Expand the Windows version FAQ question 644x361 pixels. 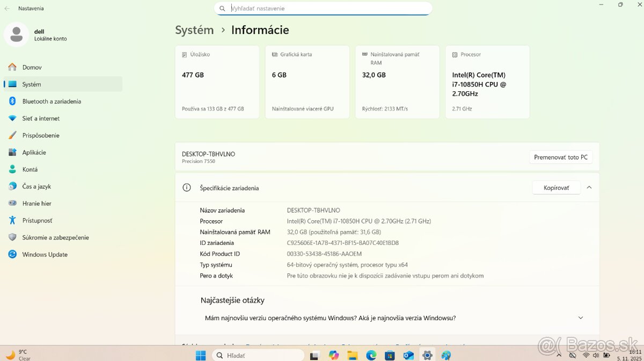pyautogui.click(x=580, y=317)
